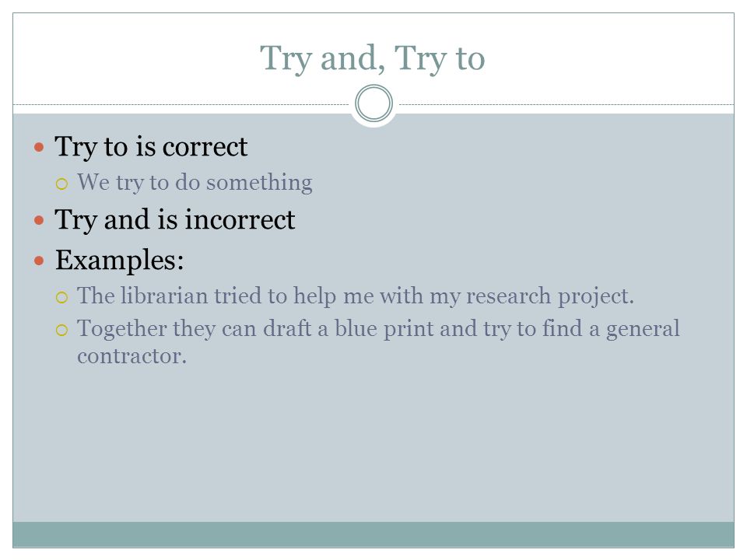
Task: Click the 'Examples:' heading text
Action: tap(120, 261)
